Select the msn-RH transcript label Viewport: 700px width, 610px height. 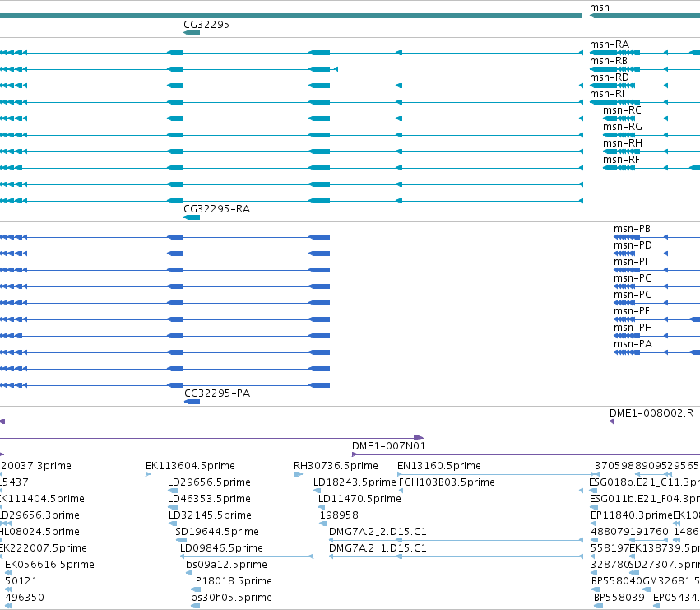[x=623, y=143]
